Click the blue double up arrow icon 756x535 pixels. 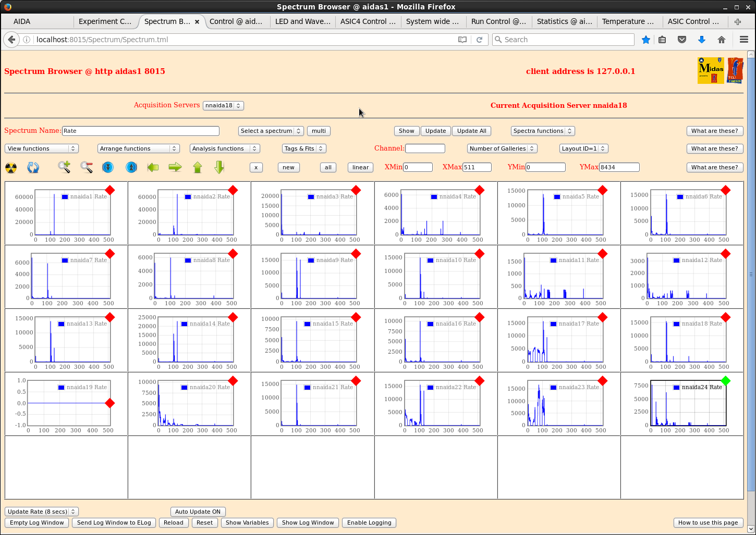[131, 167]
